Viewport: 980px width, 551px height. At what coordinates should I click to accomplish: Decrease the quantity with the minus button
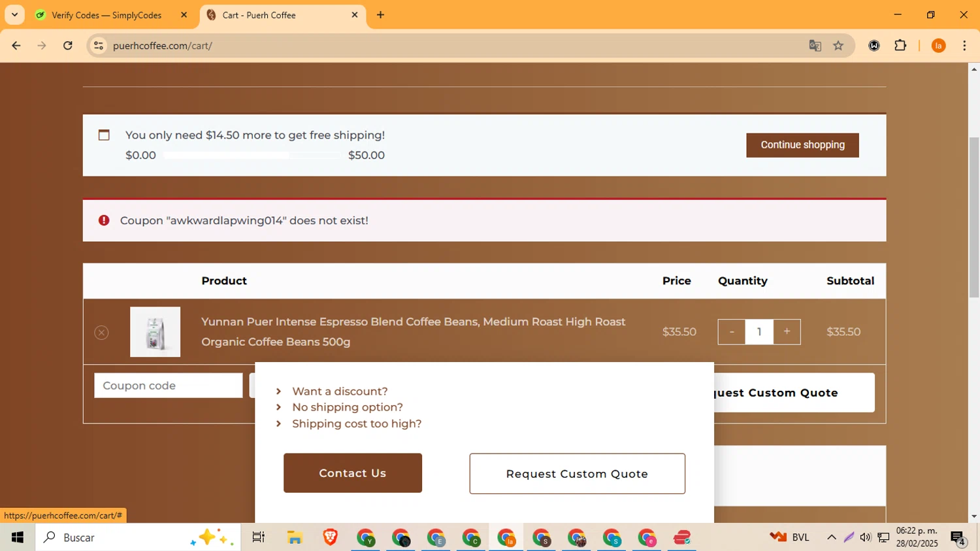732,332
